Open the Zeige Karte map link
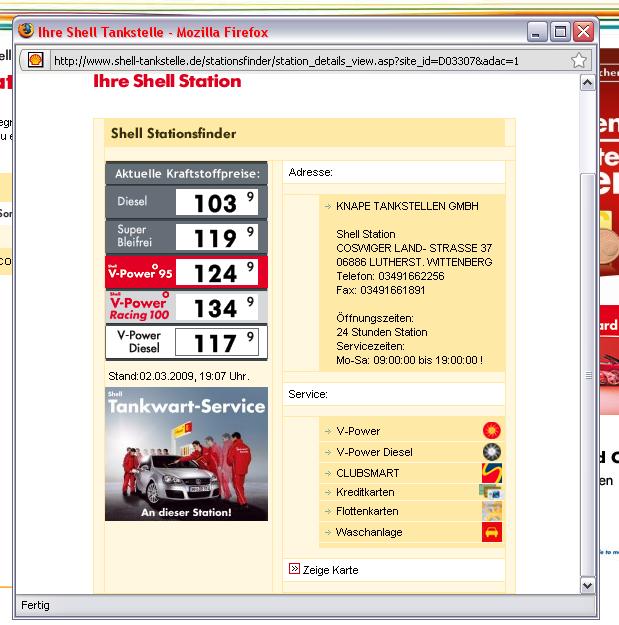Screen dimensions: 619x625 (x=330, y=570)
